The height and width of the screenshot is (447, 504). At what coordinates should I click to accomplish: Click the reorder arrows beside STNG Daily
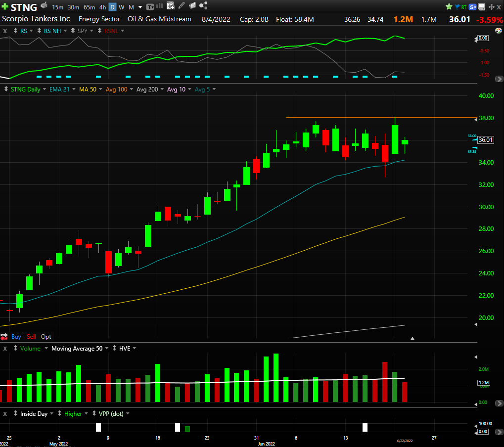pyautogui.click(x=6, y=89)
